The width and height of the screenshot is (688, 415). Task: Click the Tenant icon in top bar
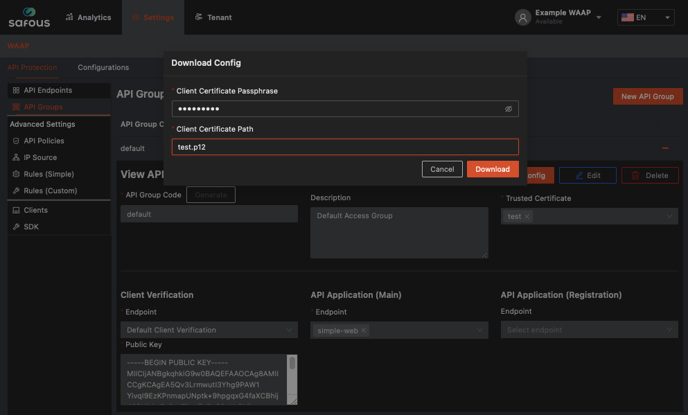198,17
